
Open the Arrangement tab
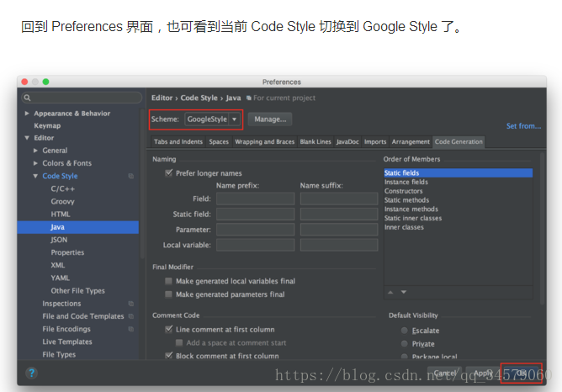[x=411, y=142]
